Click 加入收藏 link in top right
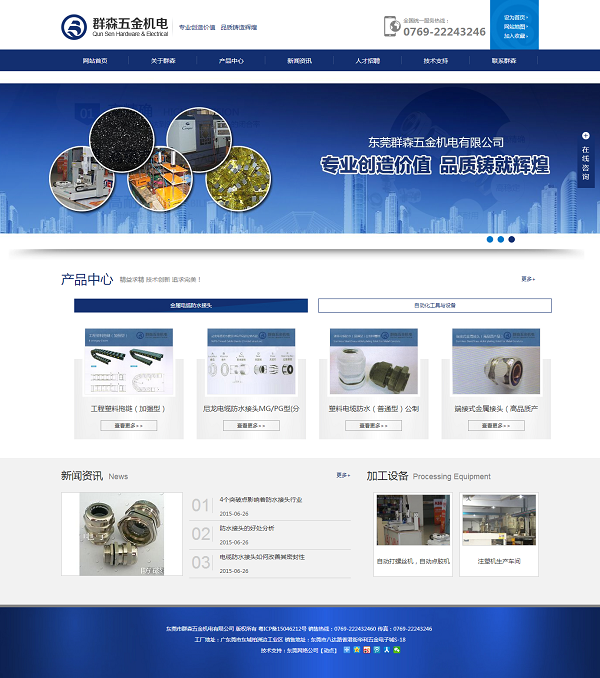Image resolution: width=600 pixels, height=678 pixels. (x=515, y=35)
